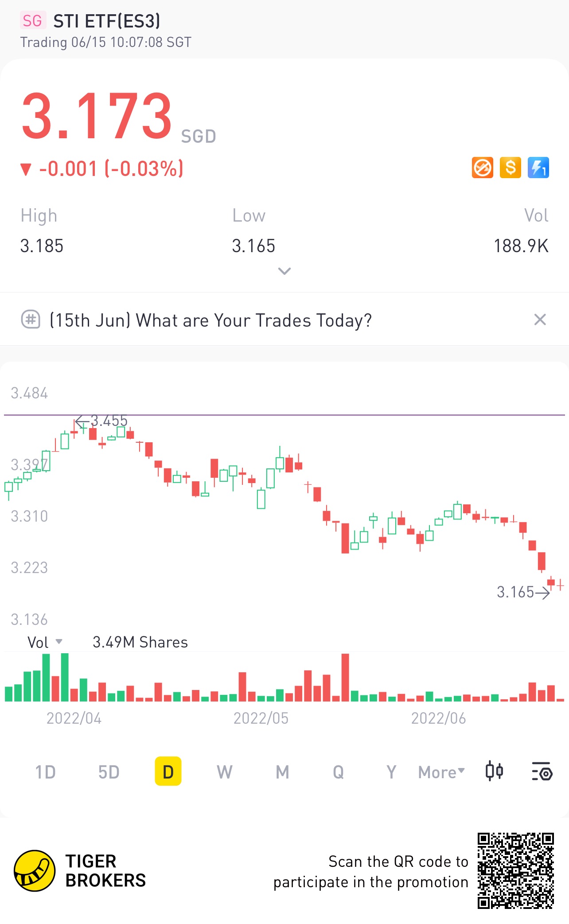This screenshot has width=569, height=924.
Task: Open the What are Your Trades Today link
Action: (210, 320)
